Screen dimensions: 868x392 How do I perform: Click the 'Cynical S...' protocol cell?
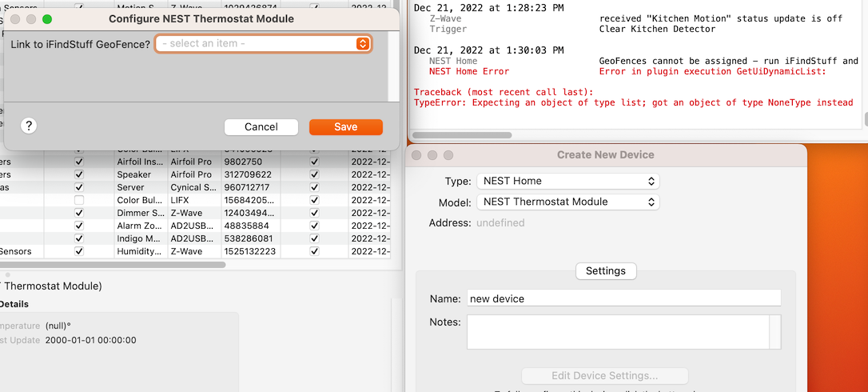click(193, 187)
